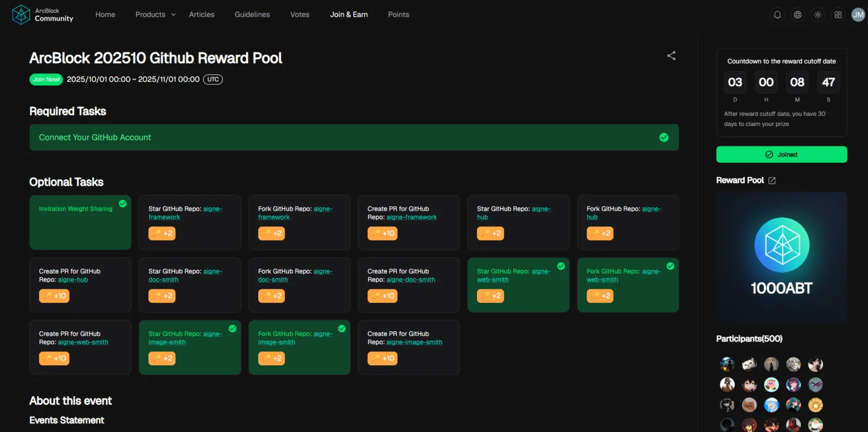Select the Join & Earn menu item
This screenshot has width=868, height=432.
pos(349,15)
